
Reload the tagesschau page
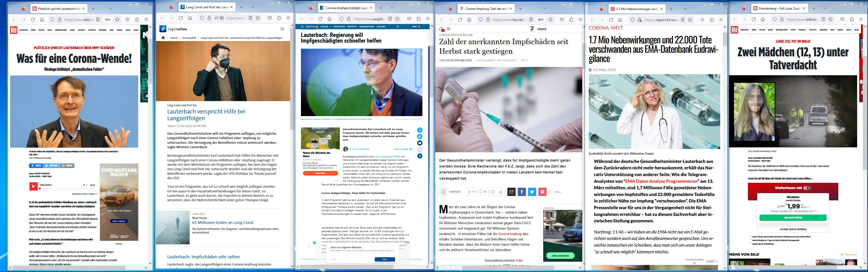point(181,18)
